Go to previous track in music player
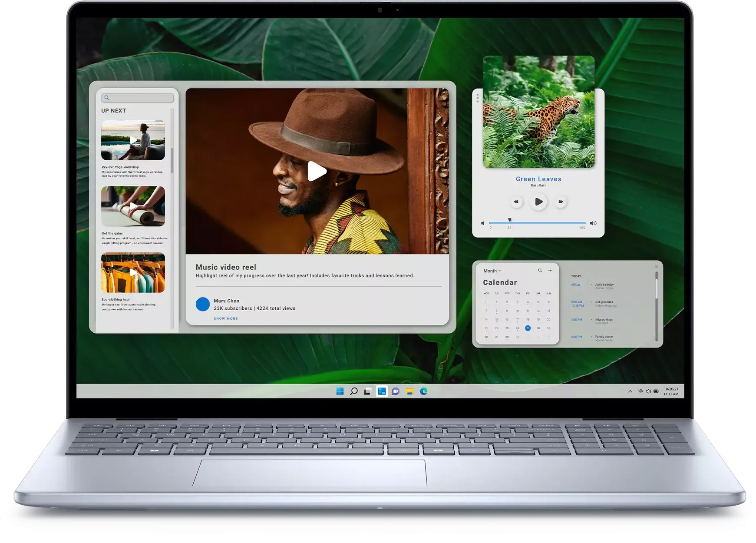 point(516,202)
